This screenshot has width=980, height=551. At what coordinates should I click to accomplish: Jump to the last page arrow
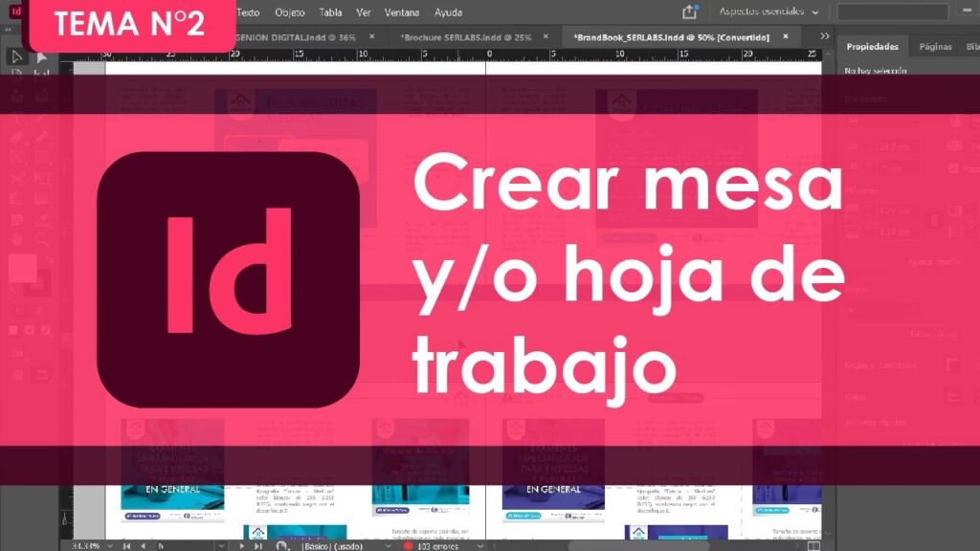pos(258,545)
